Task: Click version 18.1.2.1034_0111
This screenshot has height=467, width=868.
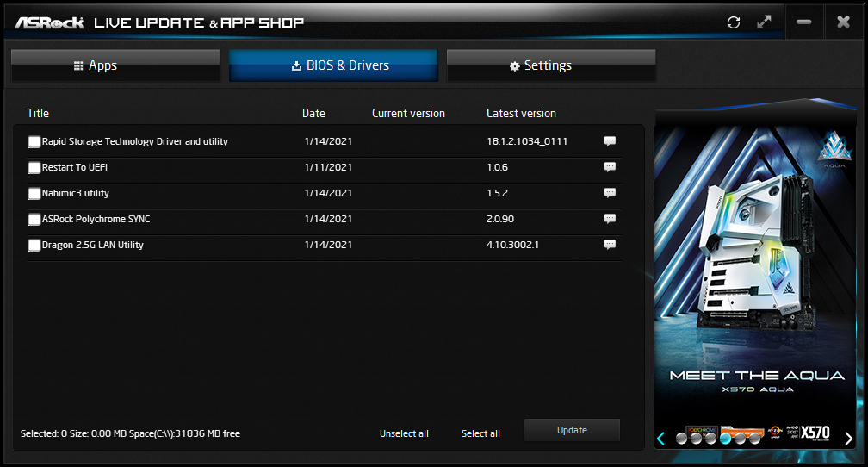Action: pos(527,141)
